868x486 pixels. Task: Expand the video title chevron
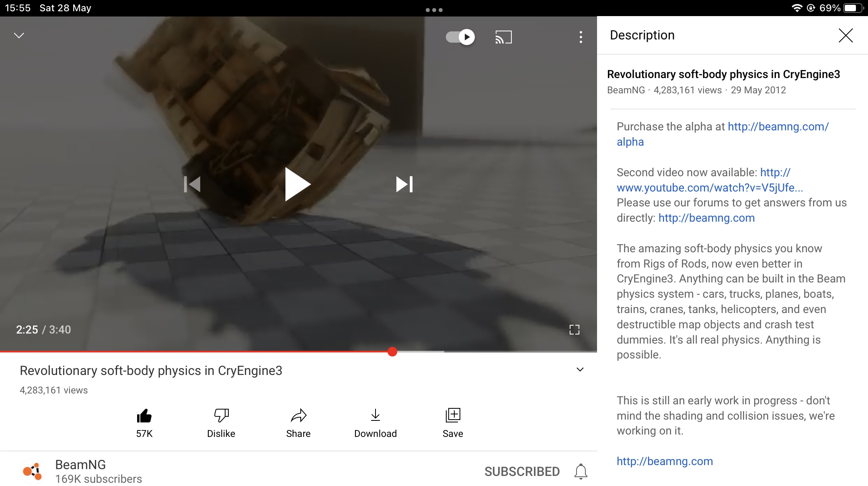point(580,369)
